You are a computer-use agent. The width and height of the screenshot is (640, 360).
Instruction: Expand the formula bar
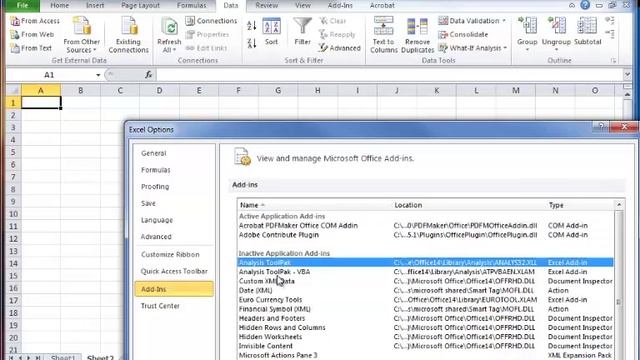[x=627, y=75]
